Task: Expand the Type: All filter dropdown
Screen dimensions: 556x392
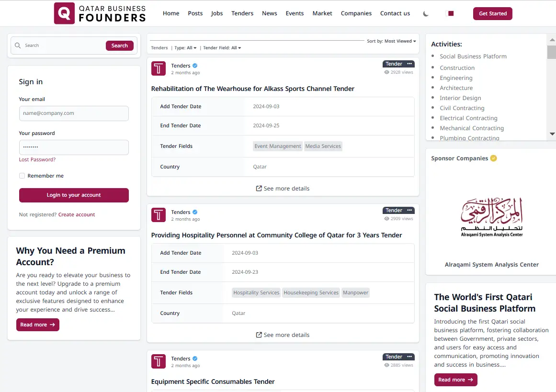Action: pos(185,48)
